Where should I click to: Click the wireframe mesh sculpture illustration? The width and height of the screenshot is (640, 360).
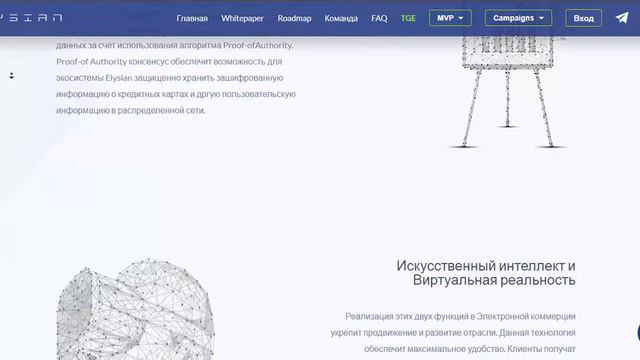click(x=136, y=309)
